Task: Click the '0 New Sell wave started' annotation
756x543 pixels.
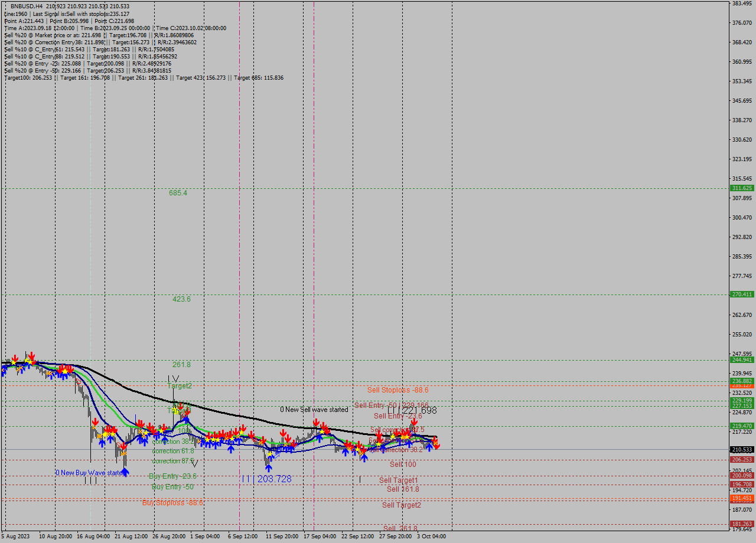Action: coord(314,410)
